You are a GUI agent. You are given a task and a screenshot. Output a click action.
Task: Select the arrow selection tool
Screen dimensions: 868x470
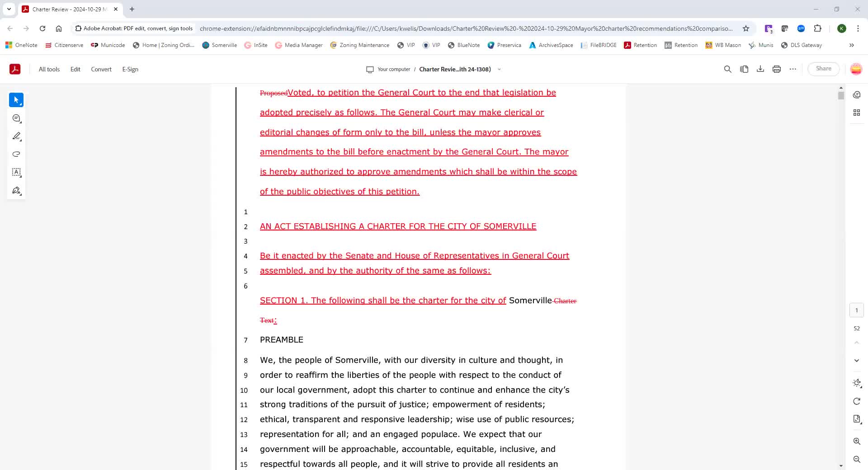coord(16,100)
